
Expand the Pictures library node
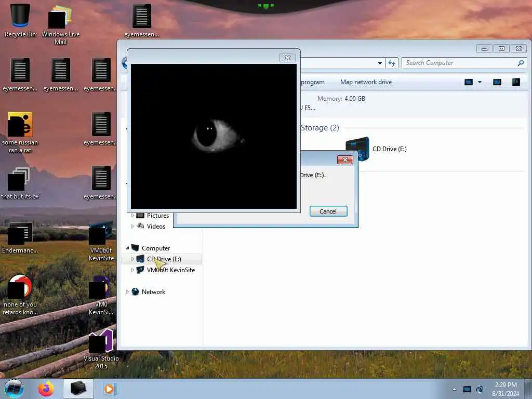pyautogui.click(x=132, y=216)
